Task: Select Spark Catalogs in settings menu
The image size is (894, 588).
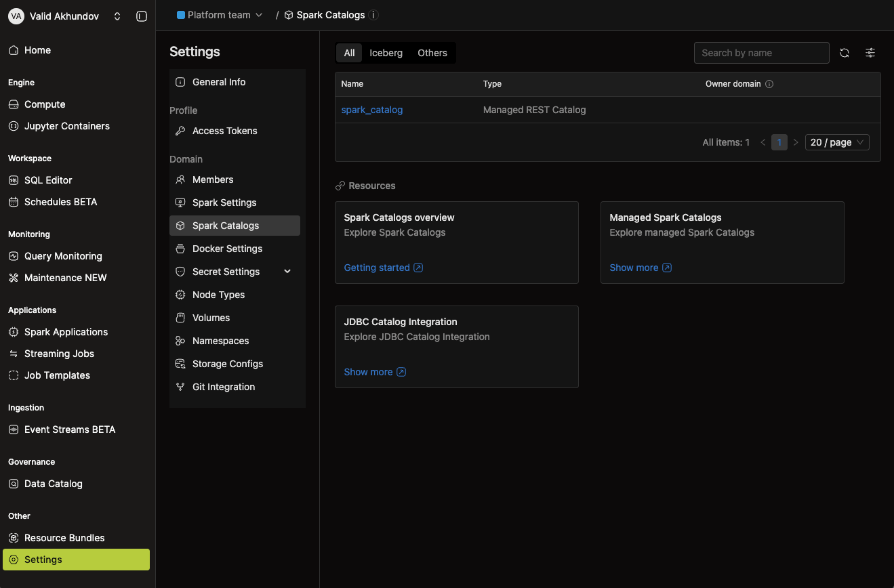Action: (235, 226)
